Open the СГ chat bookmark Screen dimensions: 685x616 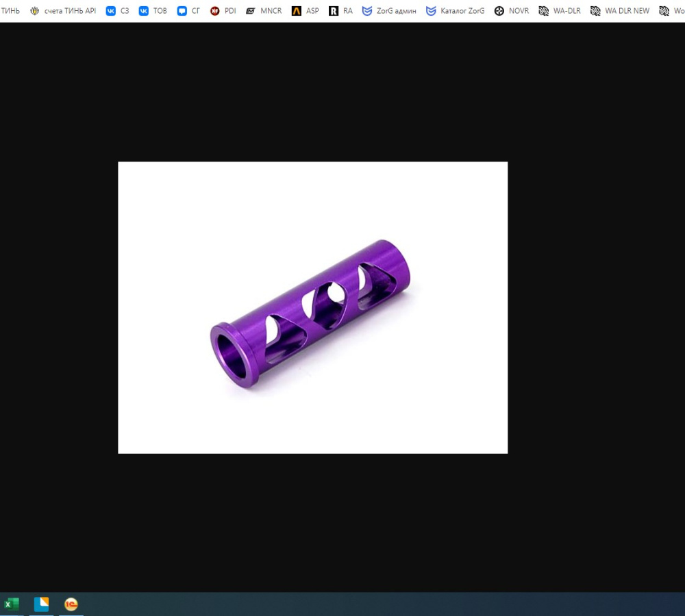188,11
